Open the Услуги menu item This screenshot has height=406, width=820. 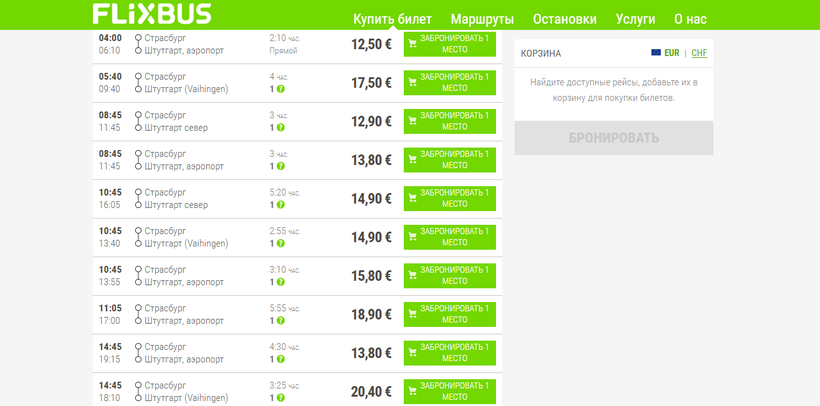(x=636, y=19)
